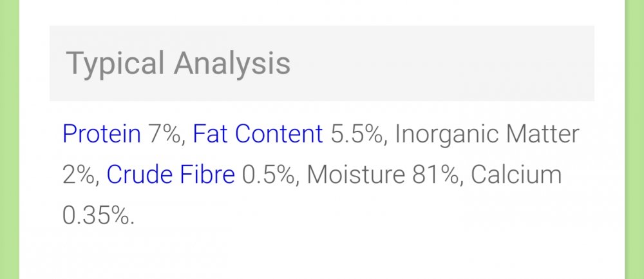Click the 5.5% fat content value
Viewport: 644px width, 279px height.
coord(357,135)
